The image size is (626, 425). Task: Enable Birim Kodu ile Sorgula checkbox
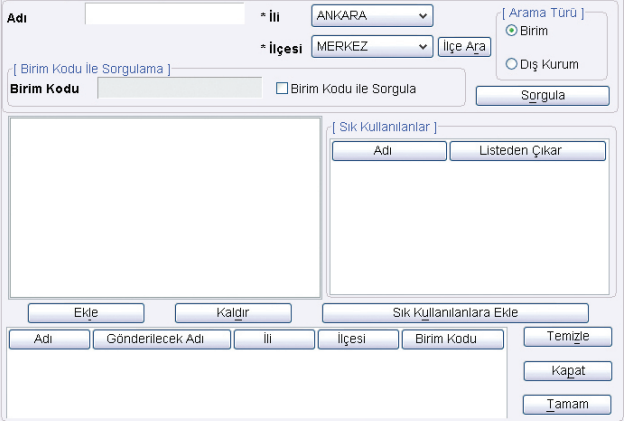tap(283, 88)
